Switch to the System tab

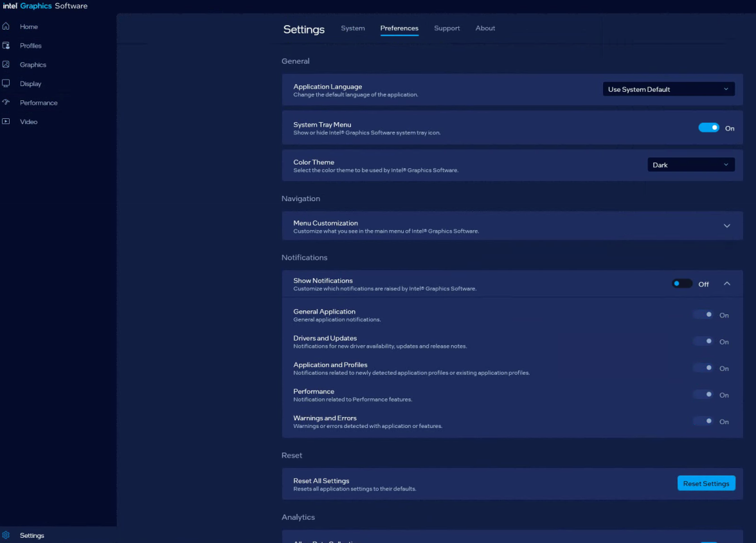(x=352, y=28)
